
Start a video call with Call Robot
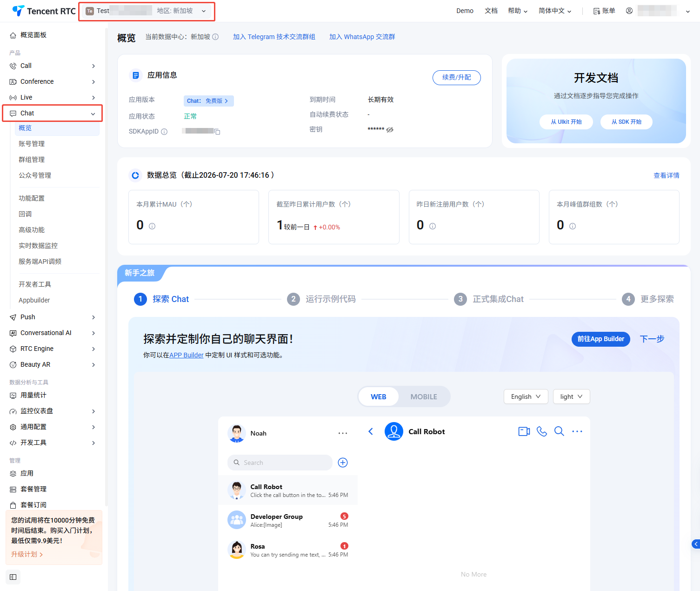(x=524, y=431)
